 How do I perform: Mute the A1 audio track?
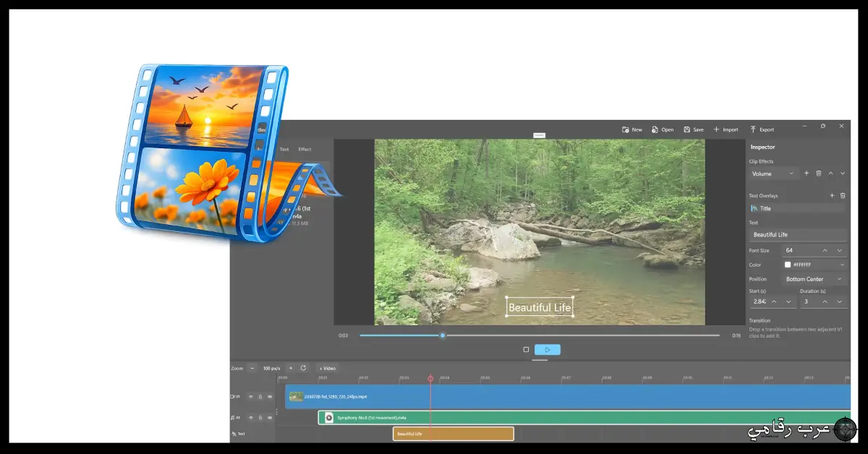[x=271, y=417]
